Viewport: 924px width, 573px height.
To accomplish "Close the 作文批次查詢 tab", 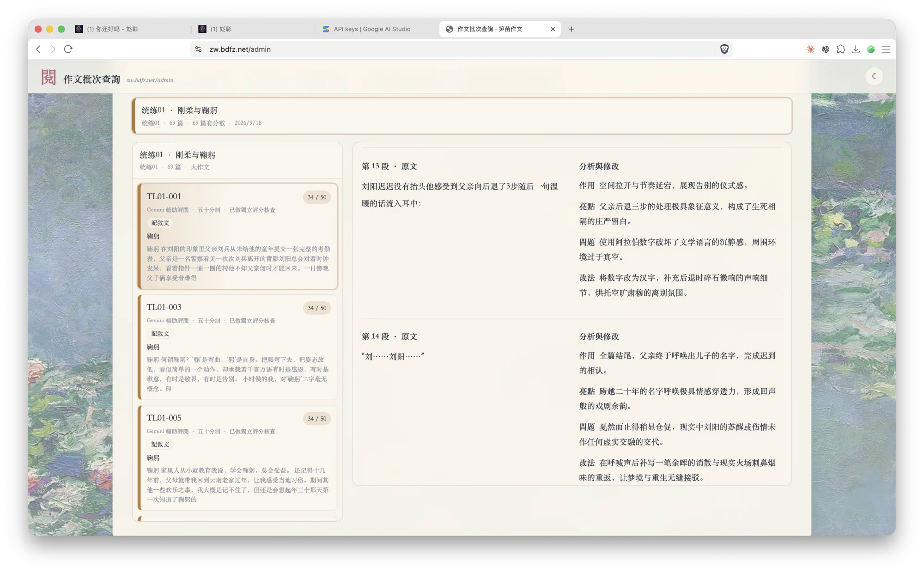I will (x=553, y=29).
